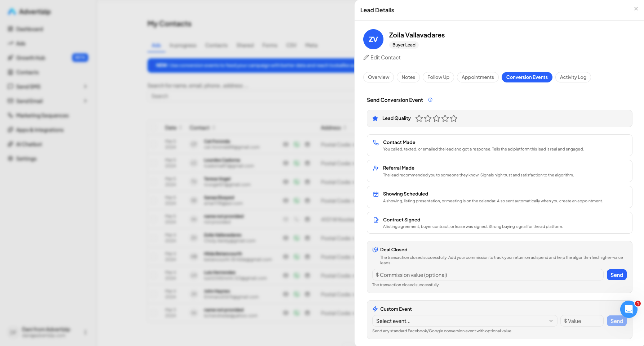Open the Notes tab
644x346 pixels.
(x=408, y=77)
